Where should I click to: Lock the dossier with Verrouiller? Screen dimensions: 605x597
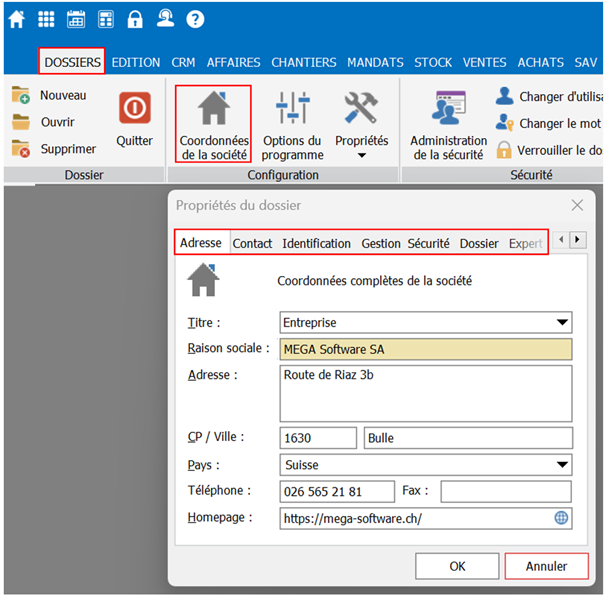coord(549,150)
